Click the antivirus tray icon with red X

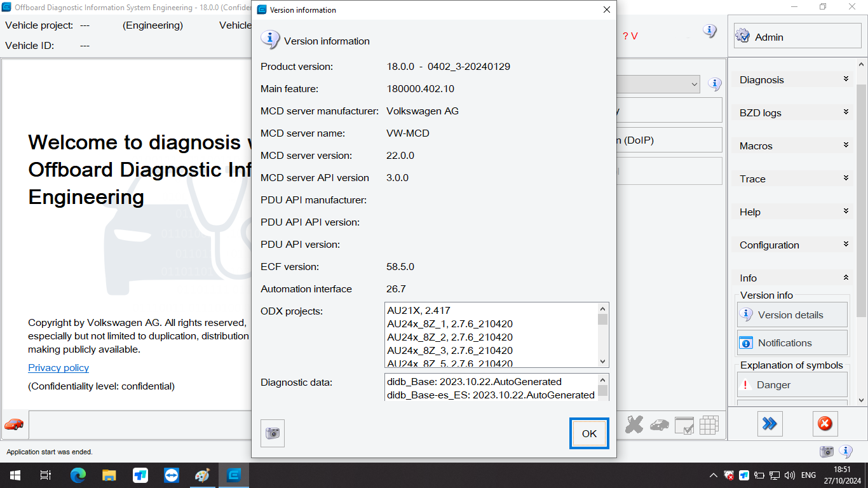click(x=729, y=475)
